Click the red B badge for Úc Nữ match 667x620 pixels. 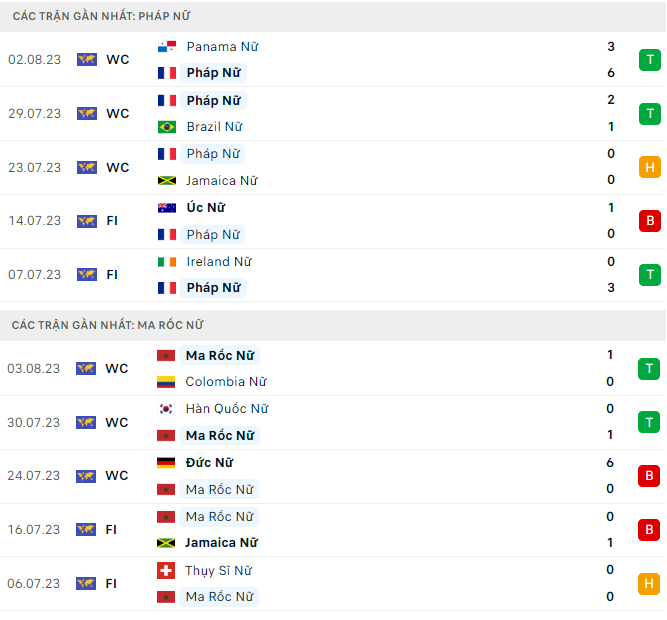(x=649, y=221)
